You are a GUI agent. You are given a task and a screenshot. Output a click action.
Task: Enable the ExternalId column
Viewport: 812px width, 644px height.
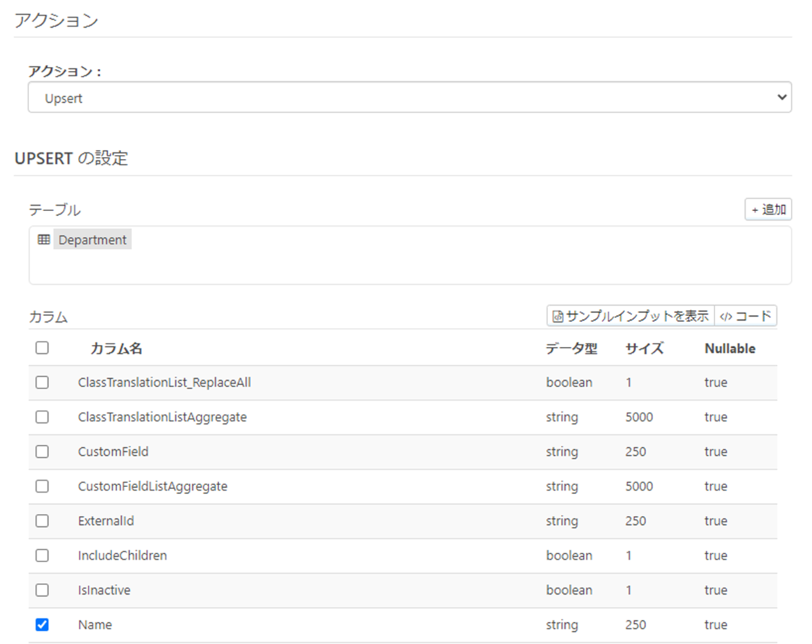tap(42, 521)
